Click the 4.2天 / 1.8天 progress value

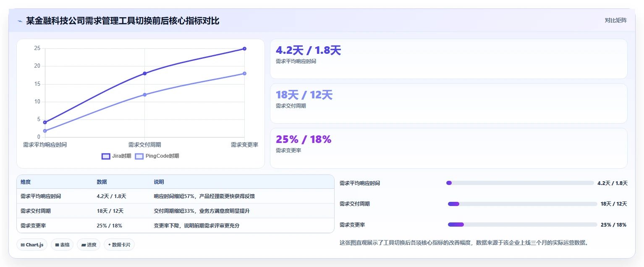[613, 183]
